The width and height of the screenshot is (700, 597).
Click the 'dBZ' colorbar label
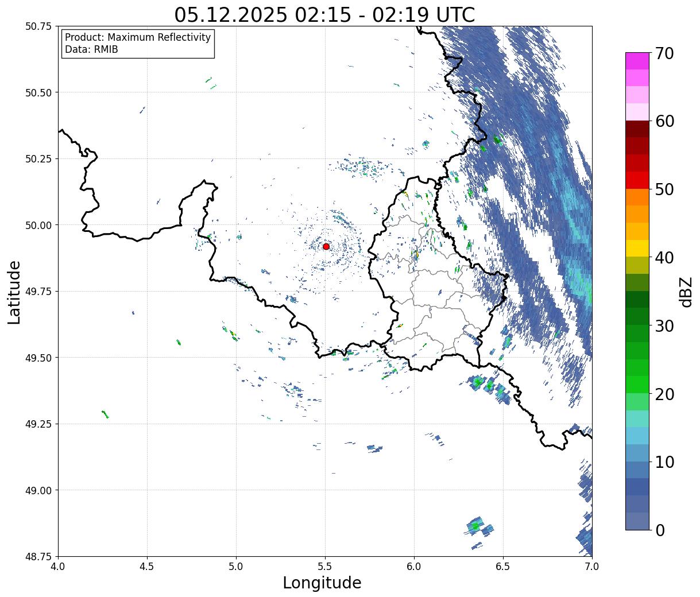[686, 292]
